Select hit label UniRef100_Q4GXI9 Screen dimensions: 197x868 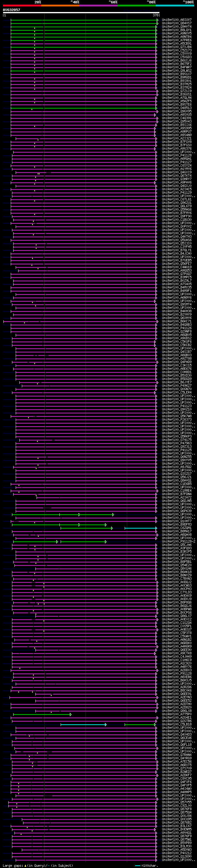[x=177, y=172]
